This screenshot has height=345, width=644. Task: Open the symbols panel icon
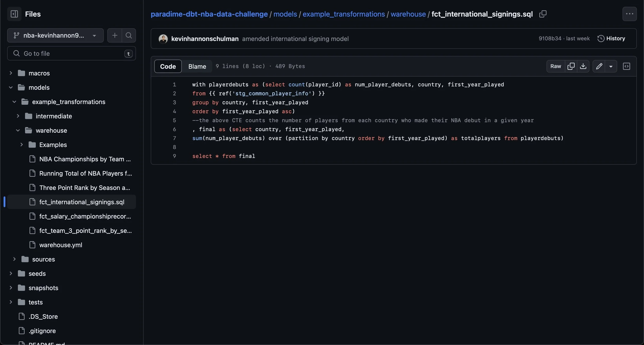tap(626, 66)
